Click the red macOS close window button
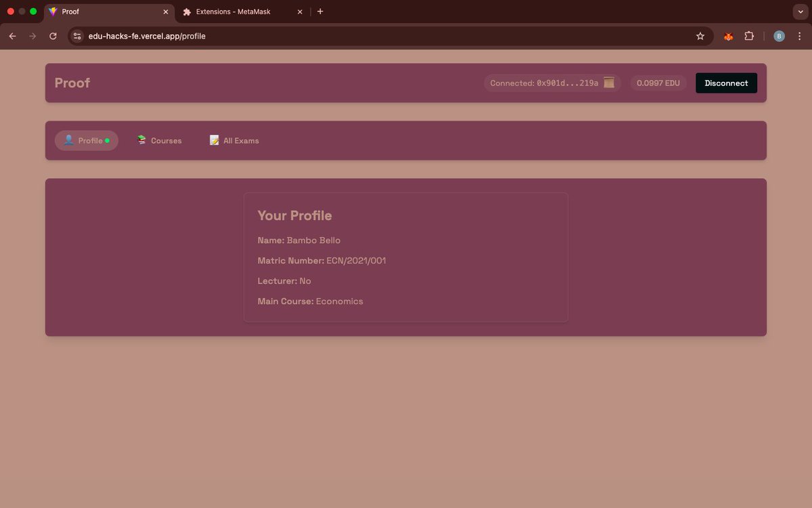 (x=11, y=12)
